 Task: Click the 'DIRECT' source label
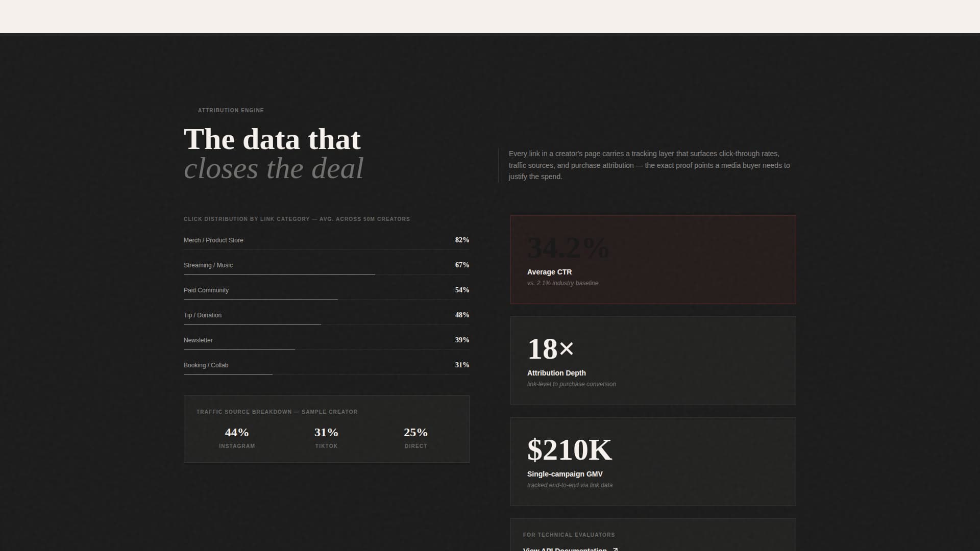pos(415,446)
